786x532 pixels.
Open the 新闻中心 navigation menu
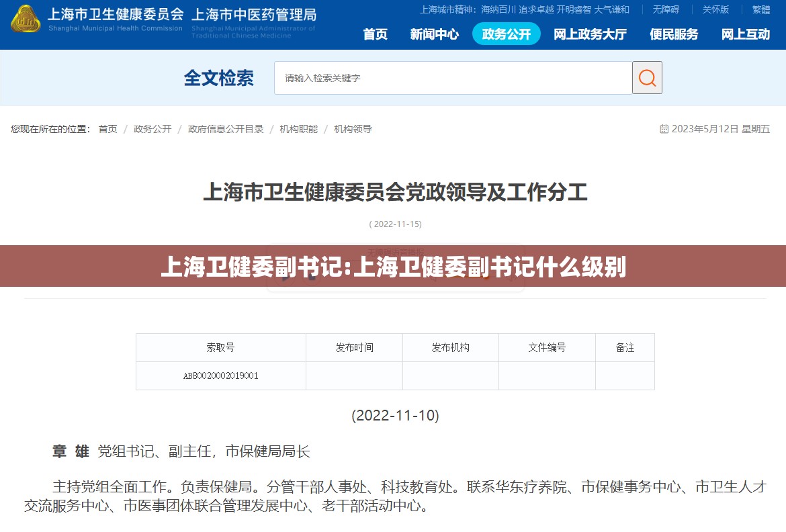(x=434, y=34)
